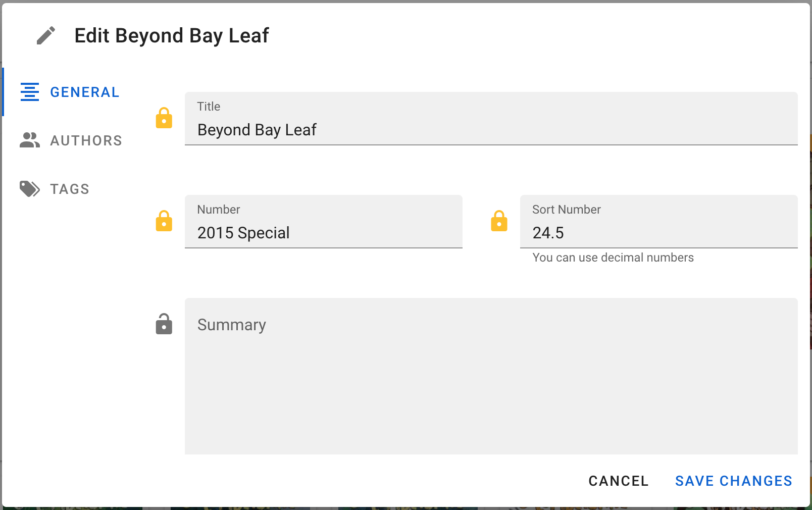Image resolution: width=812 pixels, height=510 pixels.
Task: Unlock the Title field lock
Action: point(164,118)
